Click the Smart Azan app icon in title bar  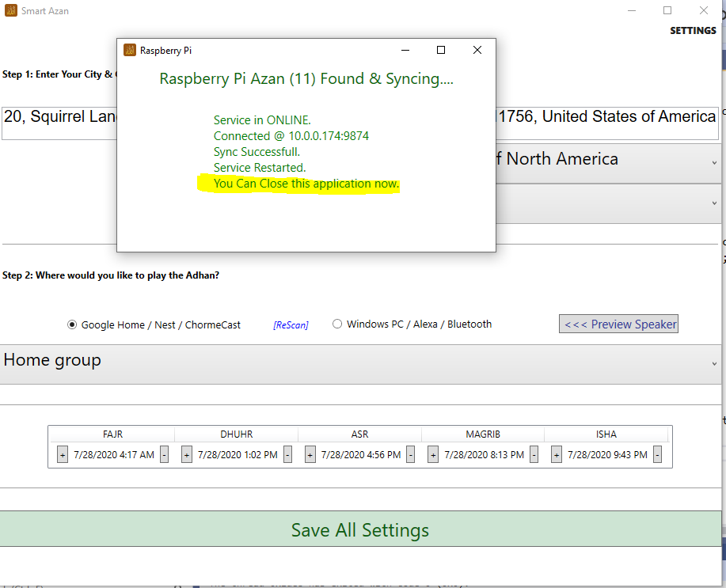tap(11, 10)
